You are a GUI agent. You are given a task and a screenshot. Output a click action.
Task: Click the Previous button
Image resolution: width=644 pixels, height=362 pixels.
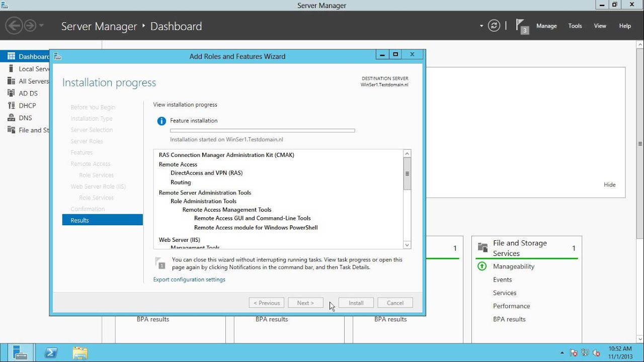(267, 303)
